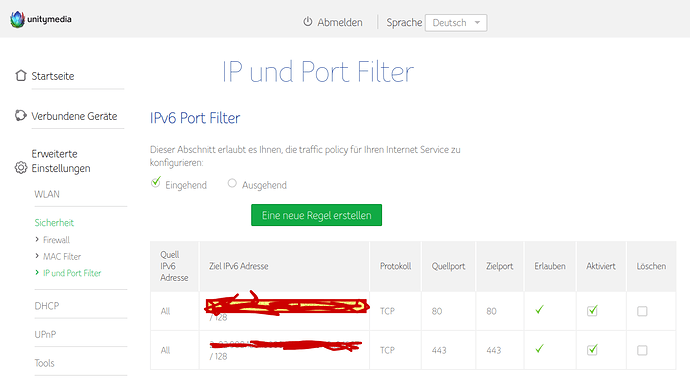Click the Erweiterte Einstellungen gear icon
Screen dimensions: 690x378
(21, 168)
